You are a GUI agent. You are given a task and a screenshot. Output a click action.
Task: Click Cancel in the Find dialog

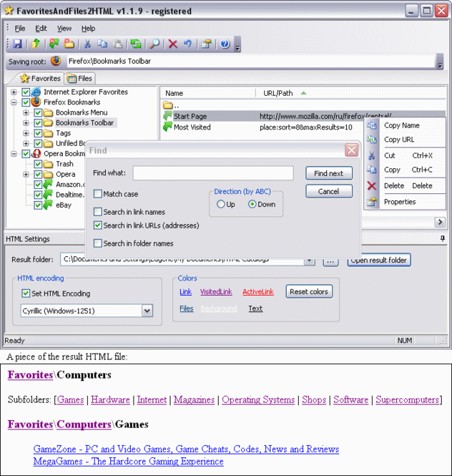click(x=329, y=191)
